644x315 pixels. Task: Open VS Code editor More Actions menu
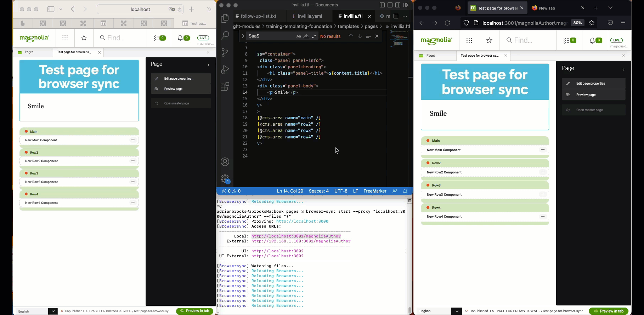coord(405,16)
